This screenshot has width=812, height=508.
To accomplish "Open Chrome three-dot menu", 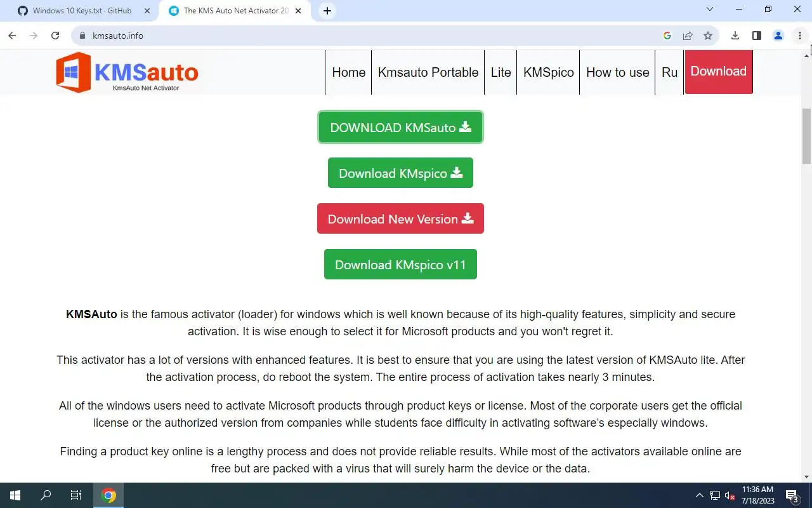I will 800,36.
